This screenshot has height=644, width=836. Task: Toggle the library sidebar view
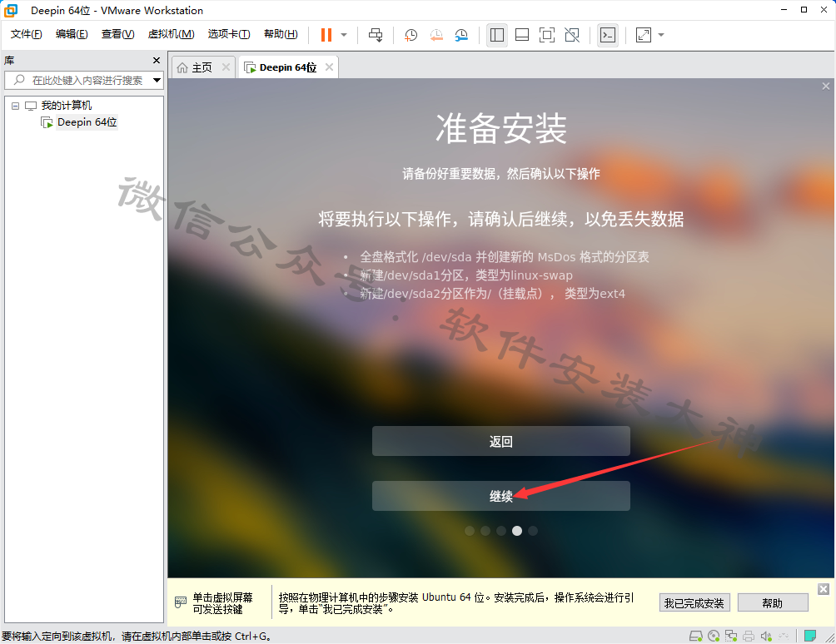(497, 35)
